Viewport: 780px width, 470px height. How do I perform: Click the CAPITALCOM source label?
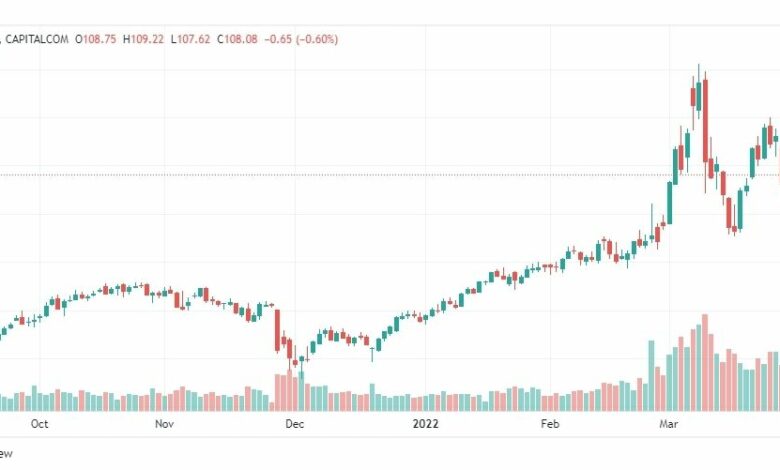pos(37,39)
